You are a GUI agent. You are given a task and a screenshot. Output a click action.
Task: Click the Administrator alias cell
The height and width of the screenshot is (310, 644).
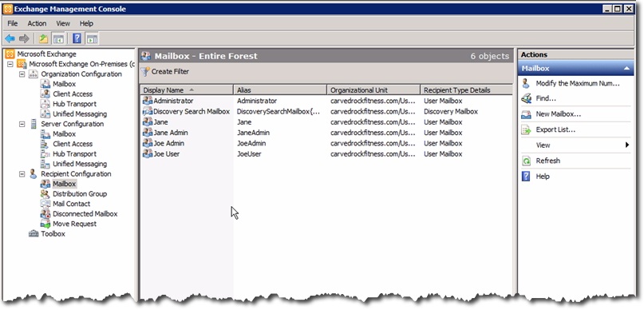[257, 101]
